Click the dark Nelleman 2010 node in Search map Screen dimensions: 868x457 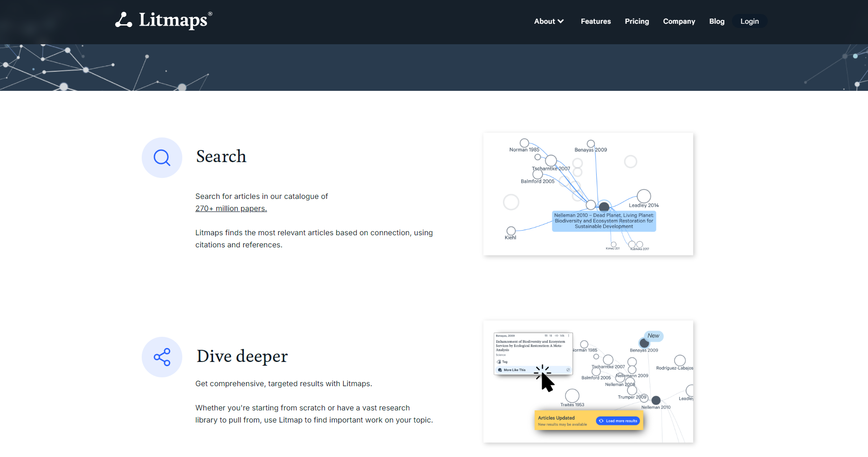point(604,206)
